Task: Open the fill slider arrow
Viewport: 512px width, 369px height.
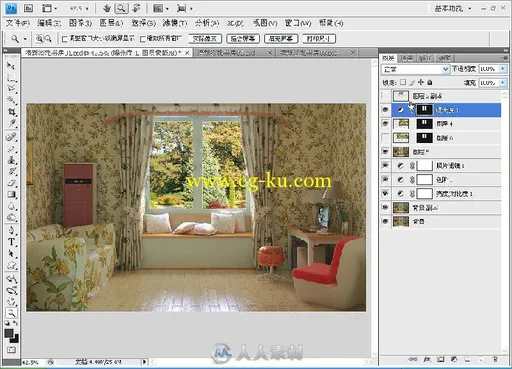Action: click(503, 82)
